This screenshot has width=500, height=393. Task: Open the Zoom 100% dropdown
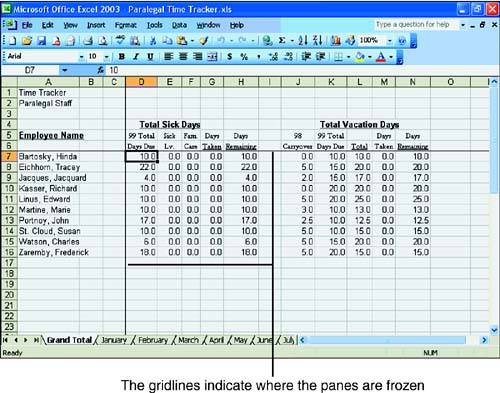click(x=389, y=41)
